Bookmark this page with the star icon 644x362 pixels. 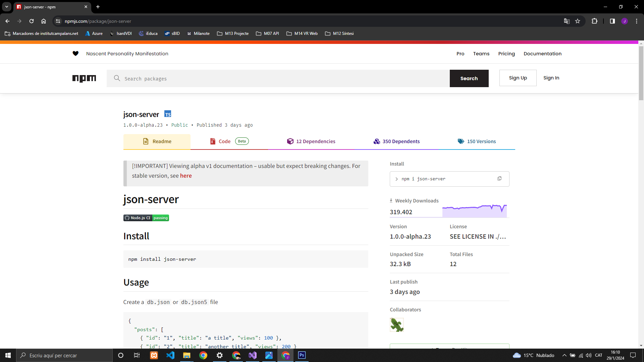point(578,21)
